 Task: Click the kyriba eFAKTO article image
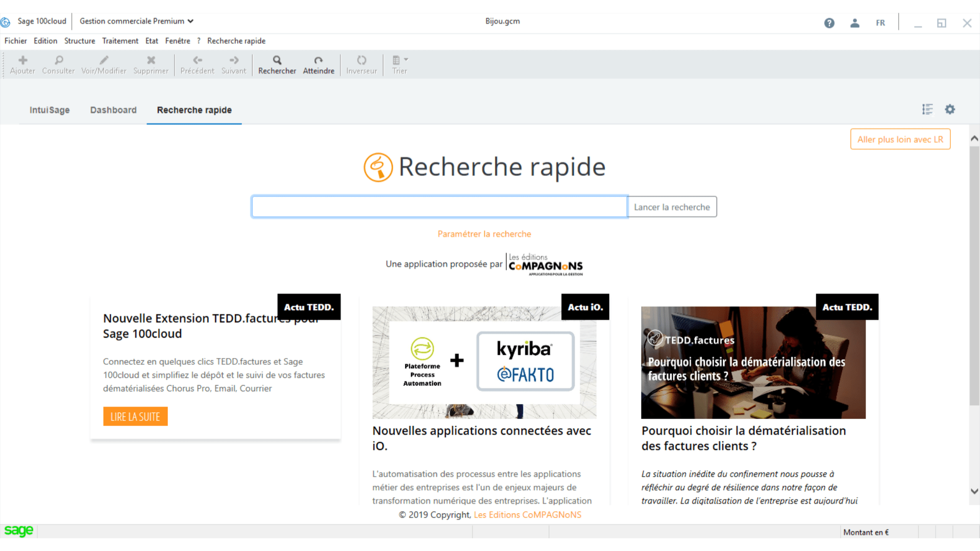[484, 362]
